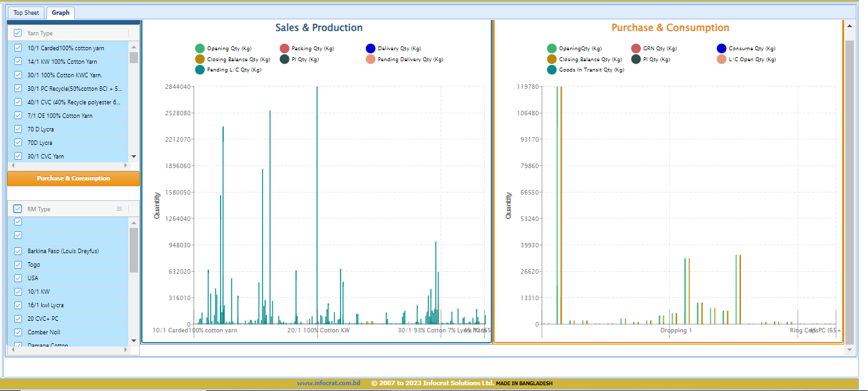Click the RM Type list scroll-down arrow
868x391 pixels.
click(x=134, y=340)
